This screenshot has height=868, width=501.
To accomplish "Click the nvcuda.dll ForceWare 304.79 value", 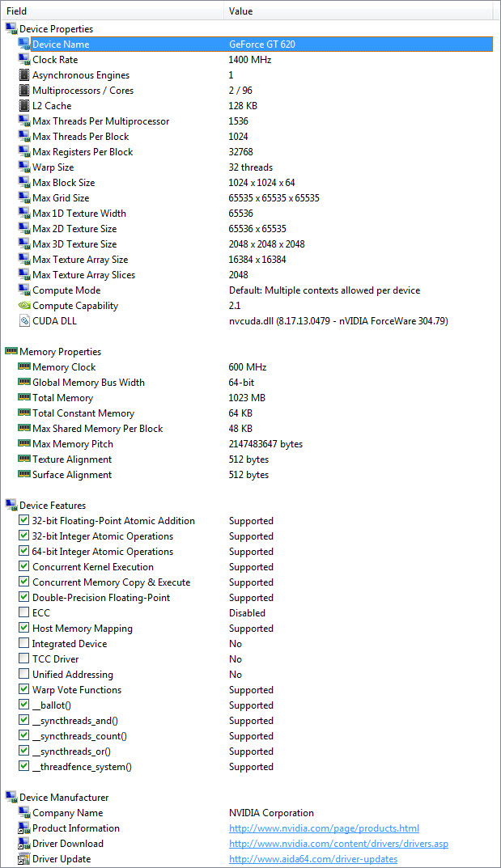I will tap(339, 321).
